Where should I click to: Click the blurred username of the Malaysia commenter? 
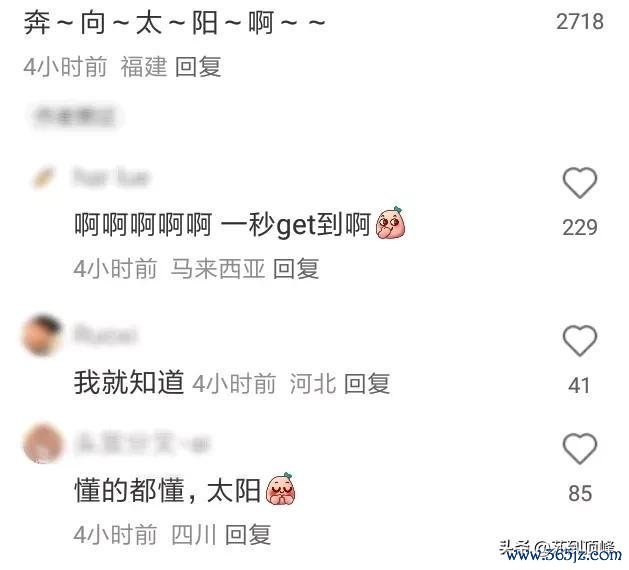point(111,178)
